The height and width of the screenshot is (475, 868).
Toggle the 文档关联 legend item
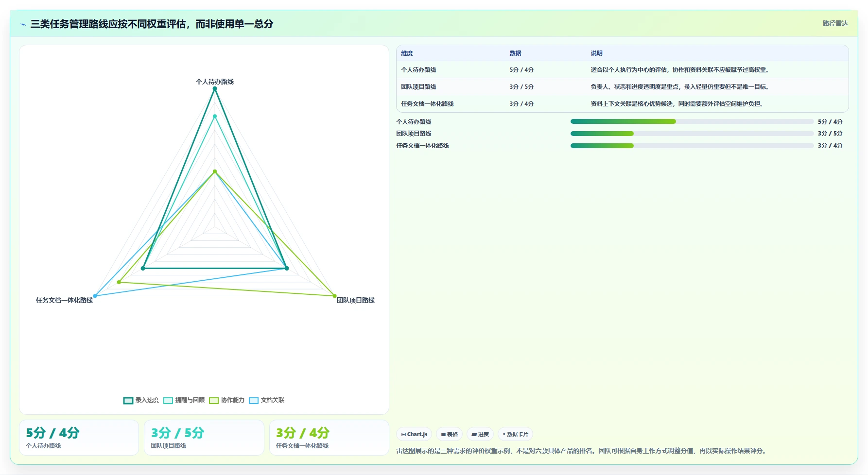pyautogui.click(x=266, y=400)
